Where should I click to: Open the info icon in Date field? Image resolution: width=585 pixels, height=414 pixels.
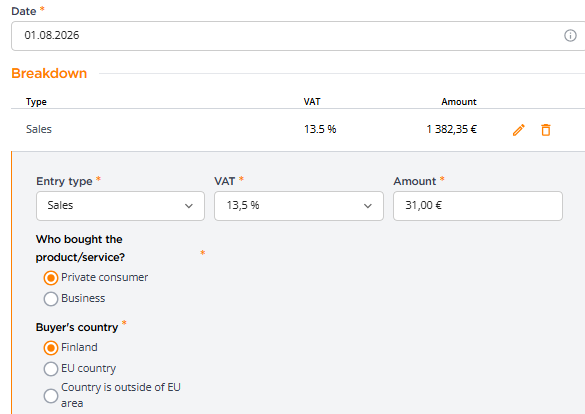click(x=570, y=35)
